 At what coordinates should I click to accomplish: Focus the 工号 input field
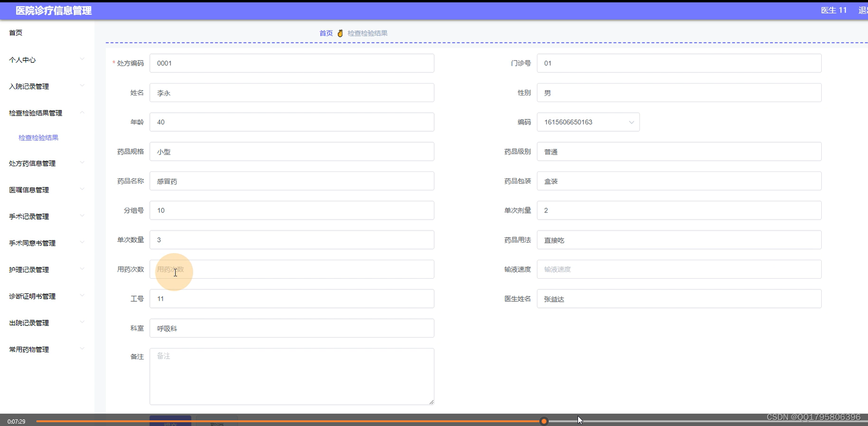(x=292, y=298)
